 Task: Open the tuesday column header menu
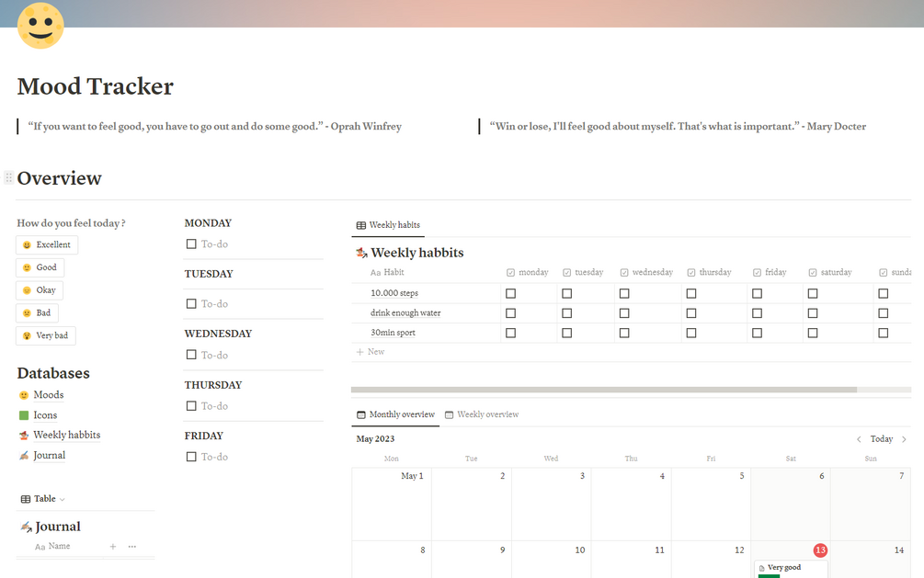[584, 272]
